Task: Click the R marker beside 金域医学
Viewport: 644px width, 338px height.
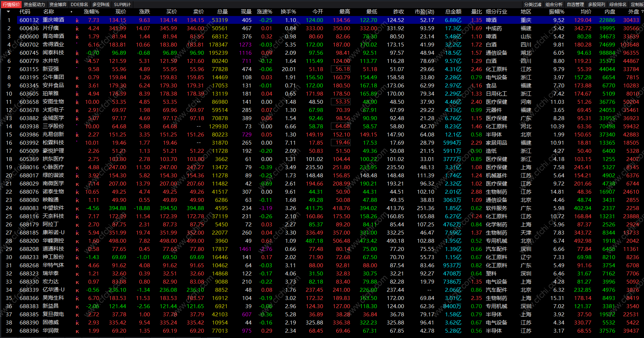Action: pyautogui.click(x=77, y=119)
